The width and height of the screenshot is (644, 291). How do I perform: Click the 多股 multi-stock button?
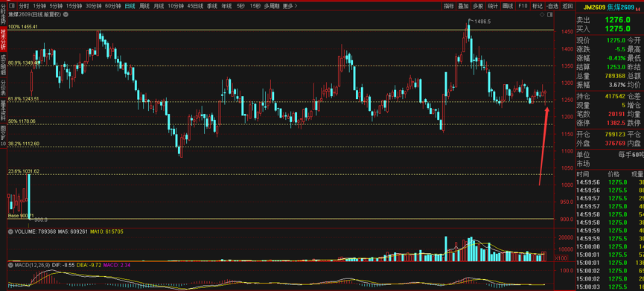(478, 6)
